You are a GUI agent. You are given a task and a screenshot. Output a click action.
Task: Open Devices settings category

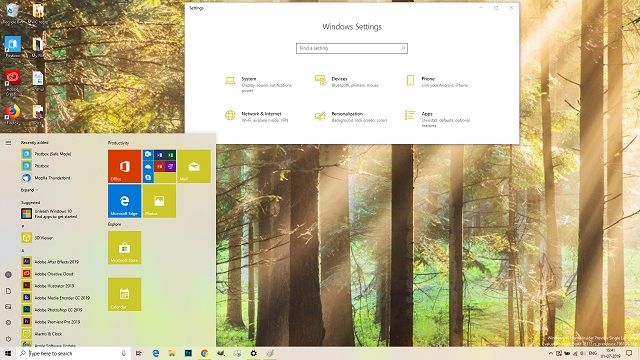point(347,82)
